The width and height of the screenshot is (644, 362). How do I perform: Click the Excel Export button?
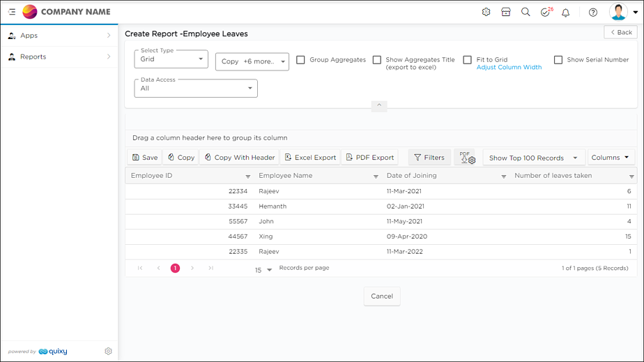click(310, 158)
